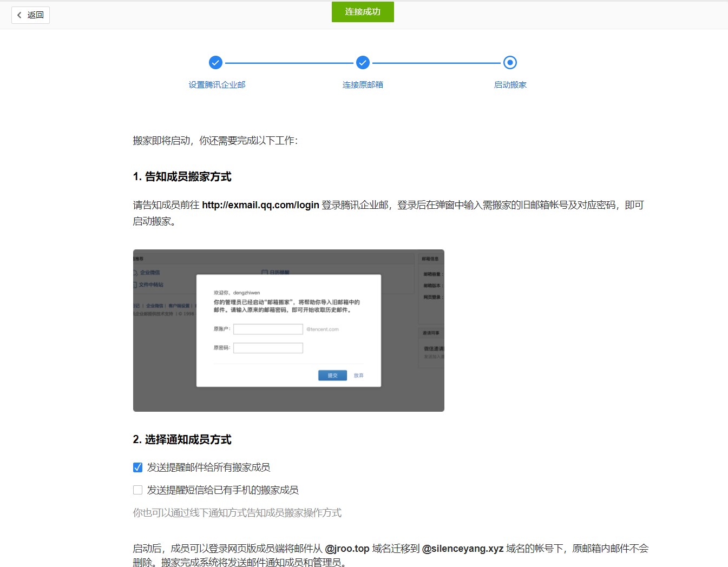Click the @silenceyang.xyz domain text
Image resolution: width=728 pixels, height=567 pixels.
(x=463, y=549)
